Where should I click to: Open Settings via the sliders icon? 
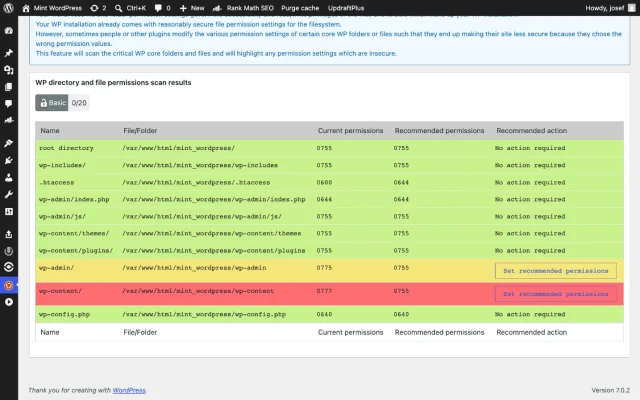click(9, 211)
